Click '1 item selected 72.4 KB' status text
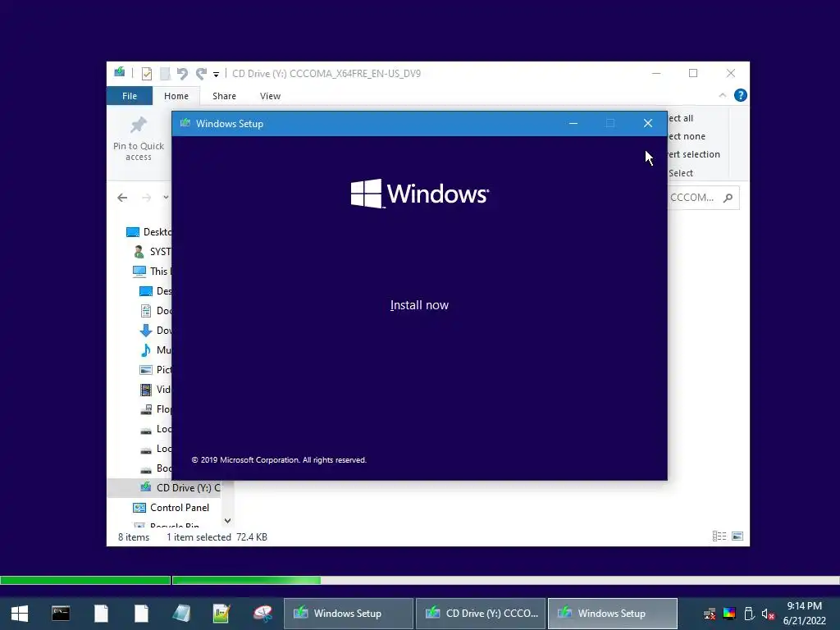840x630 pixels. point(217,536)
